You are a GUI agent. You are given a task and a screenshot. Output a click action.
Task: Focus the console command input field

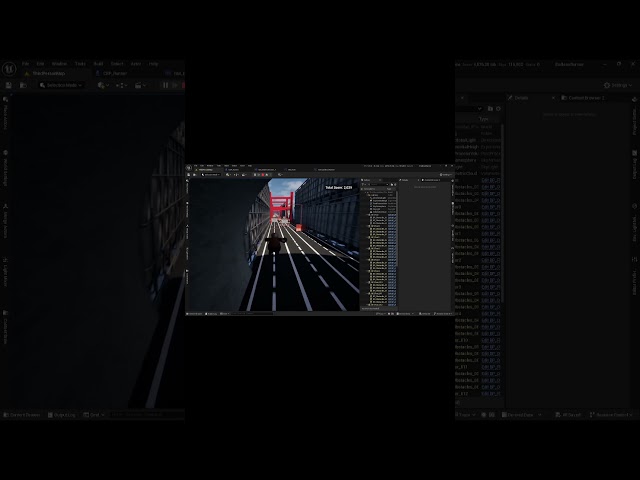[x=146, y=415]
